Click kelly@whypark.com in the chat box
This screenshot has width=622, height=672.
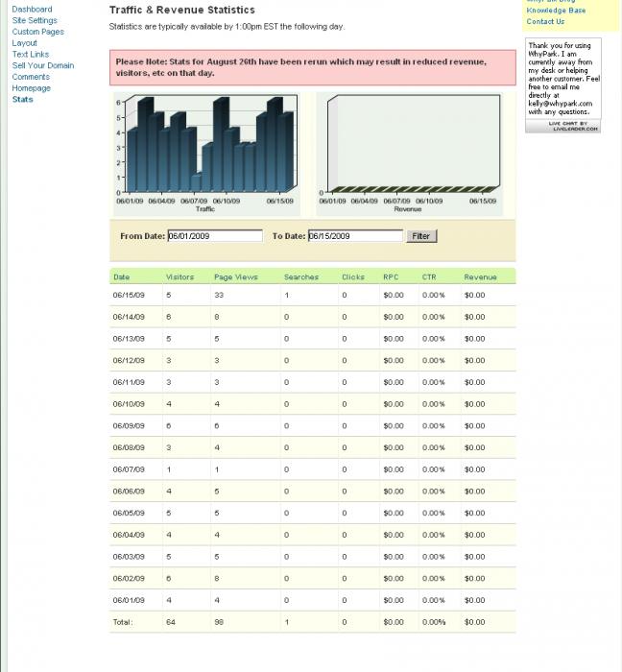[561, 104]
